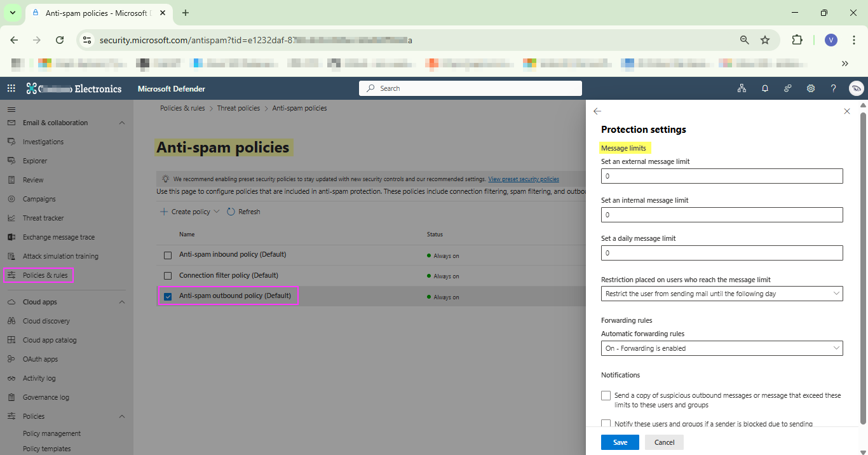Uncheck Anti-spam outbound policy checkbox
Screen dimensions: 868x455
[x=168, y=297]
